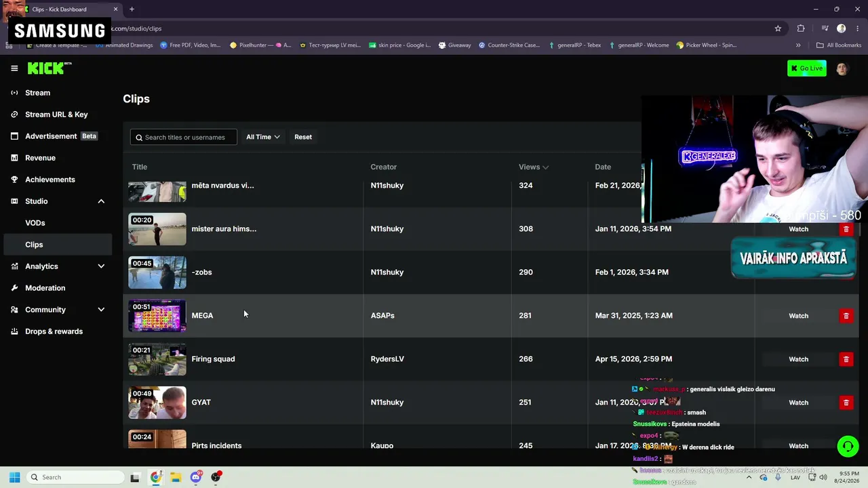The width and height of the screenshot is (868, 488).
Task: Open the All Time date filter dropdown
Action: [263, 137]
